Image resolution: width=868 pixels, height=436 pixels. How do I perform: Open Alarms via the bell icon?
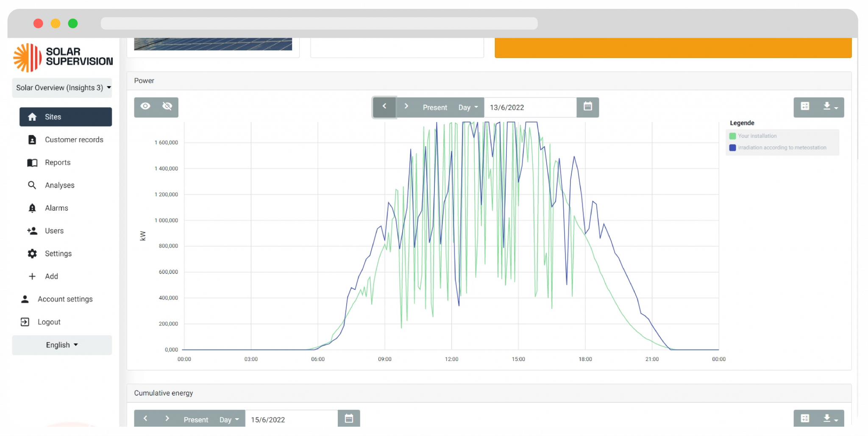[x=32, y=208]
